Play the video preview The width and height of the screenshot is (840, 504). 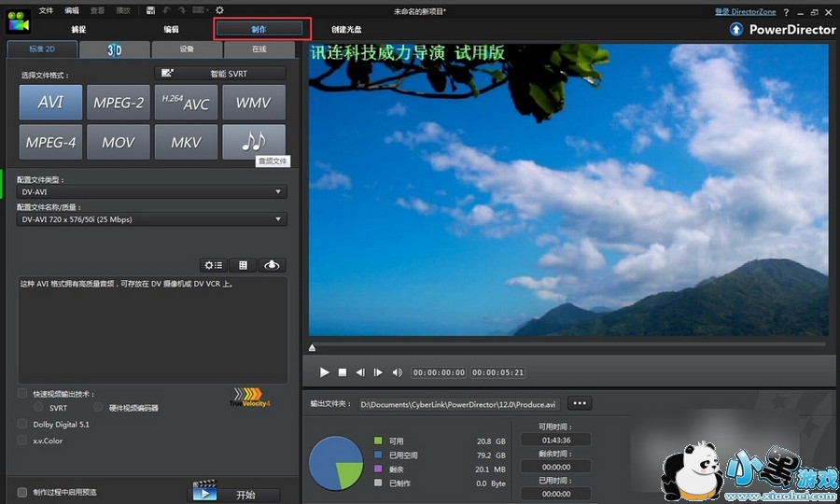coord(325,372)
